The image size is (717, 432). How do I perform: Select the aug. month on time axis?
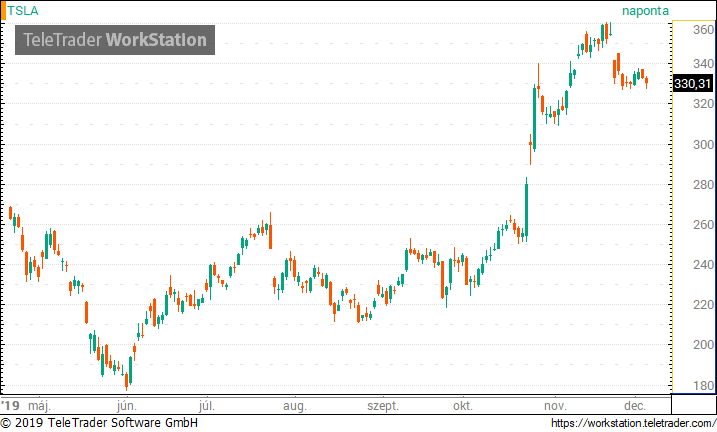[294, 406]
